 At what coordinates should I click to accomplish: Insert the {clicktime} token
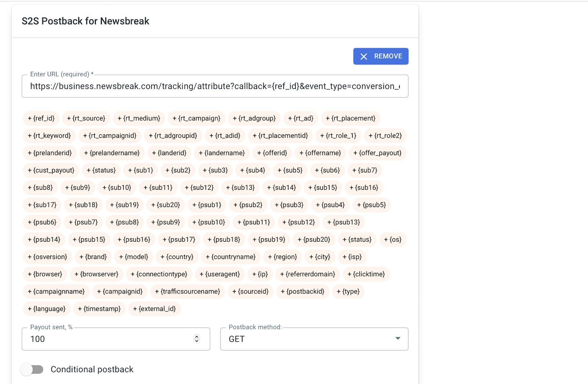point(366,274)
